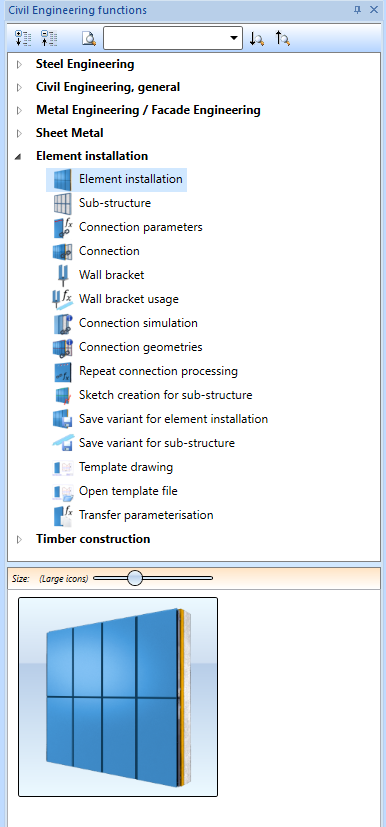Pin the Civil Engineering functions panel

click(x=357, y=9)
